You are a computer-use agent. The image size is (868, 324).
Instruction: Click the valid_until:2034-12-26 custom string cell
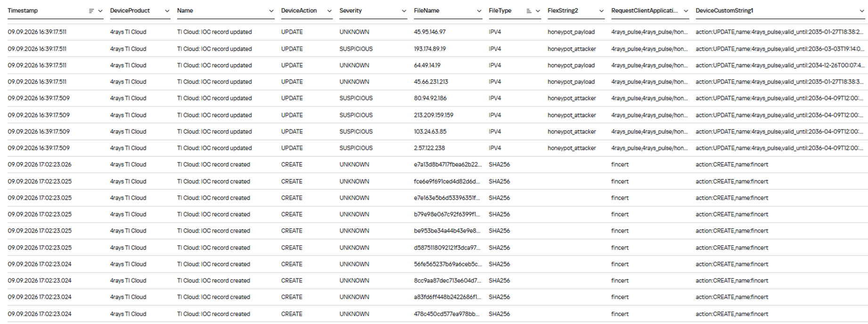(780, 65)
